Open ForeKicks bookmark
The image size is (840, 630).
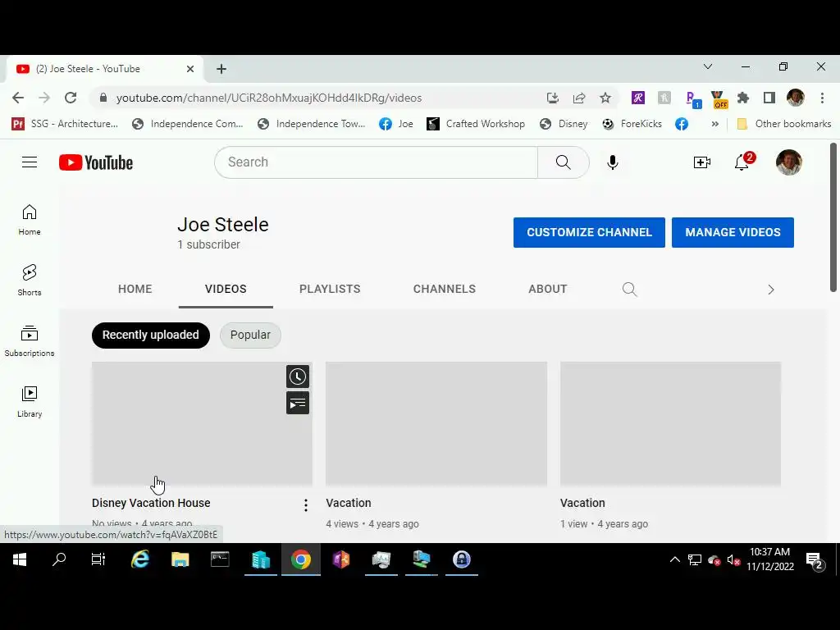[x=632, y=124]
